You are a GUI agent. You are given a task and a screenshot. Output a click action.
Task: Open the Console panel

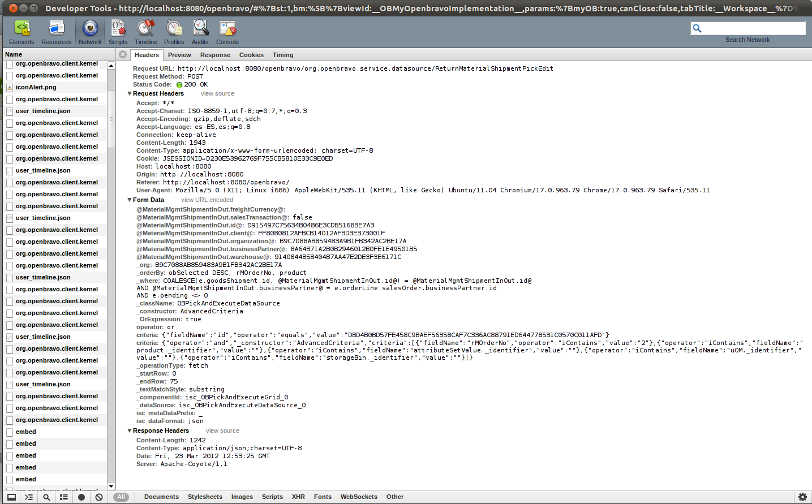pos(227,32)
